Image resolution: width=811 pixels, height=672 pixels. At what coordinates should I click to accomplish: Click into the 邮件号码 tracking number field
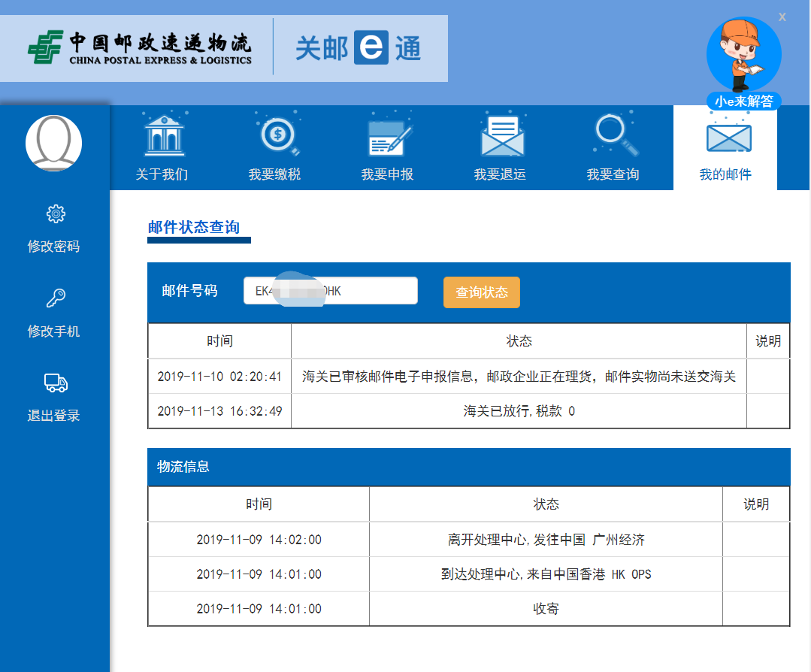click(330, 291)
